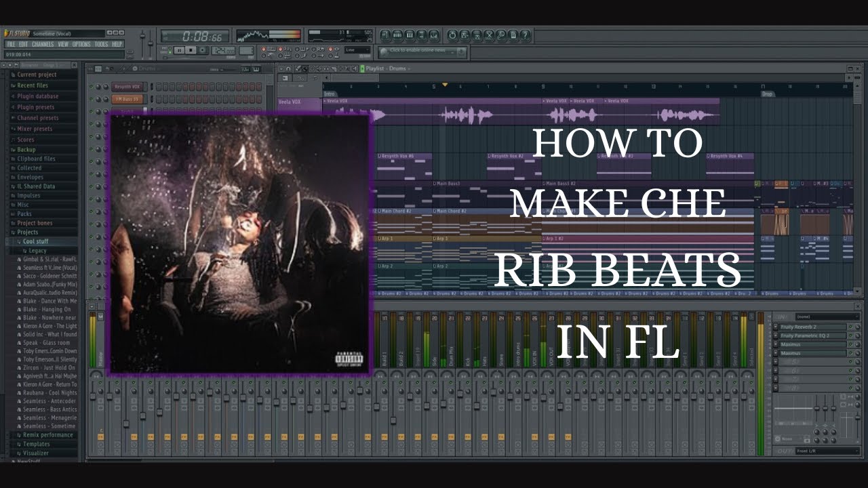The image size is (868, 488).
Task: Click the scissors icon in top toolbar
Action: [x=489, y=35]
